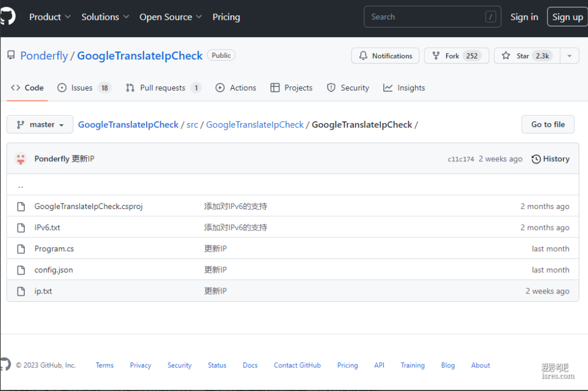
Task: Switch to the Actions tab
Action: coord(236,88)
